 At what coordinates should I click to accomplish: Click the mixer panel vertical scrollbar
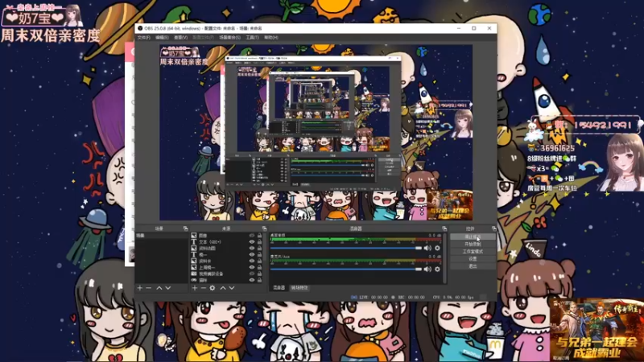(x=445, y=257)
